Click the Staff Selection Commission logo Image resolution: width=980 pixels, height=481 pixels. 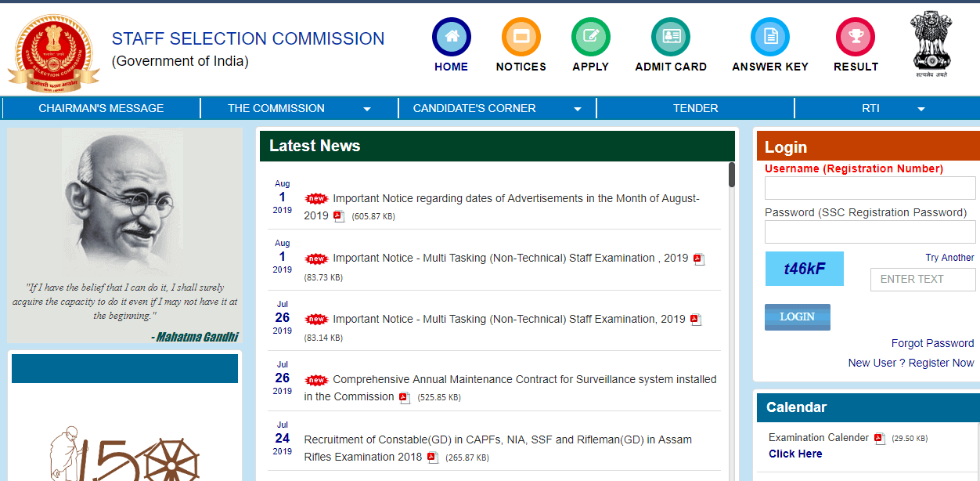coord(53,49)
